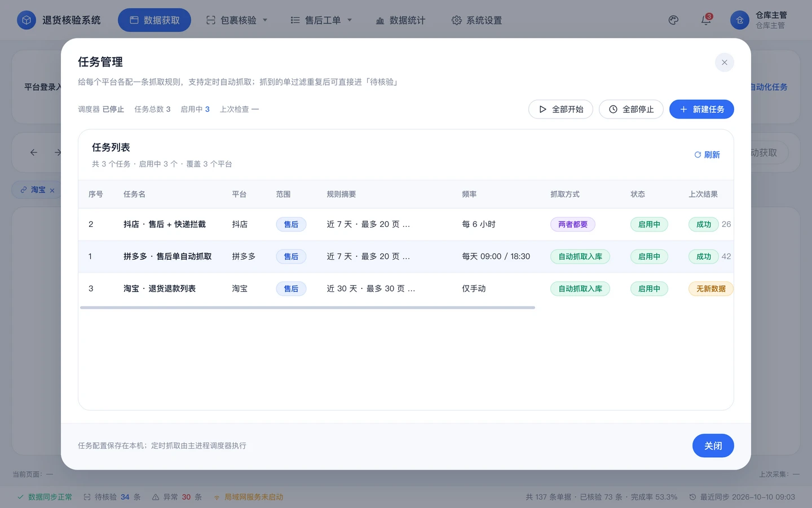Click the 启用中 status in 拼多多 row
This screenshot has width=812, height=508.
tap(649, 256)
